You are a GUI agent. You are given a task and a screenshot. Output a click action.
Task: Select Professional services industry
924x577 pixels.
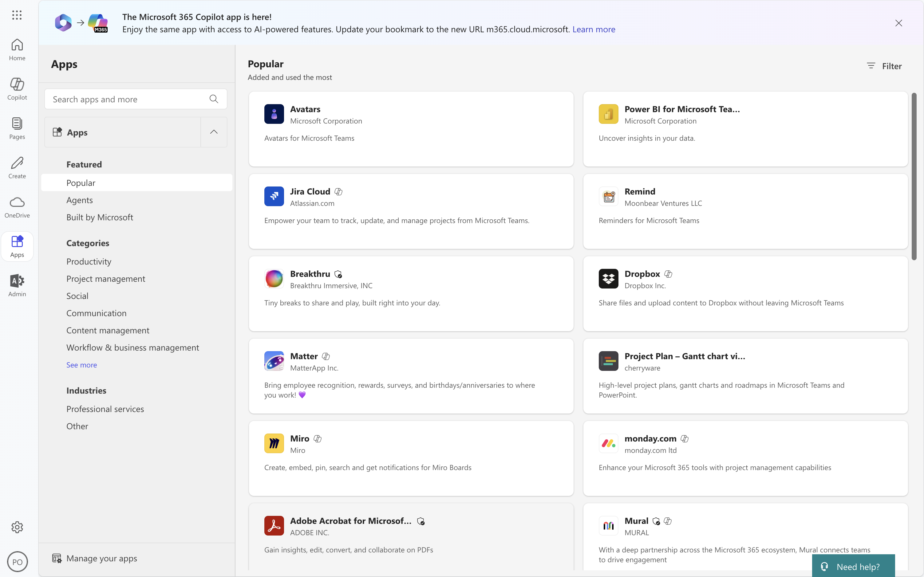[x=105, y=409]
